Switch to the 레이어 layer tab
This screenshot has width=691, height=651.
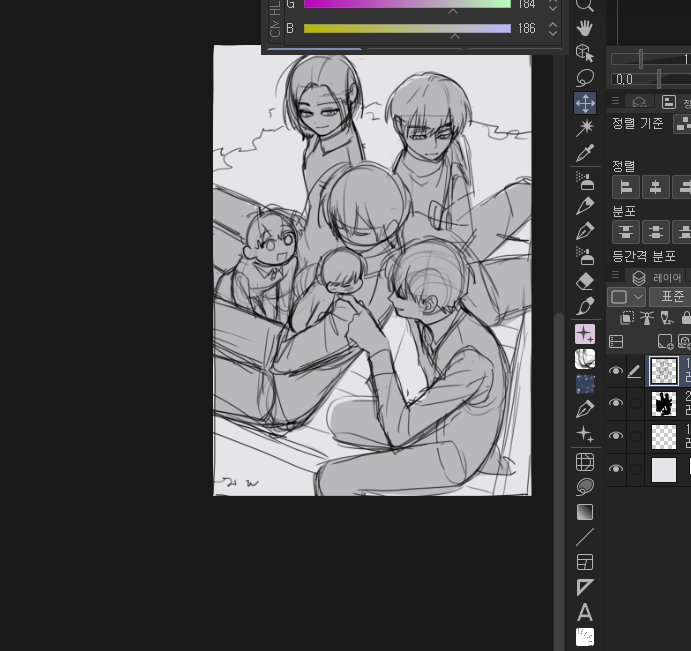(657, 278)
